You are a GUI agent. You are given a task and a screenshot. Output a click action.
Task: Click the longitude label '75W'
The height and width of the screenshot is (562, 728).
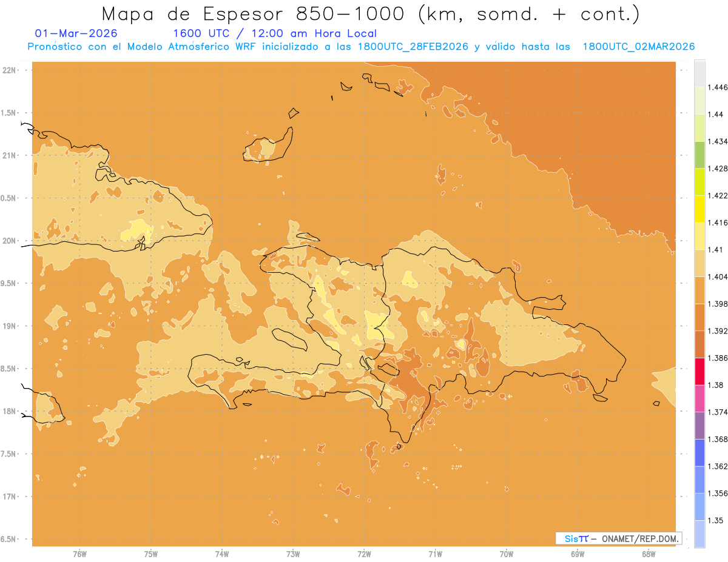tap(150, 554)
